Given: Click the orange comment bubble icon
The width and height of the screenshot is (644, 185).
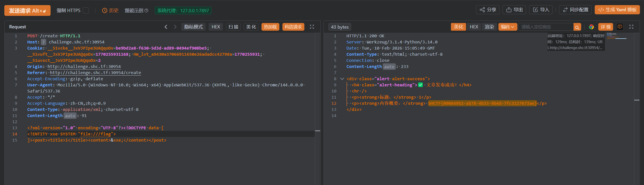Looking at the screenshot, I should [x=620, y=27].
